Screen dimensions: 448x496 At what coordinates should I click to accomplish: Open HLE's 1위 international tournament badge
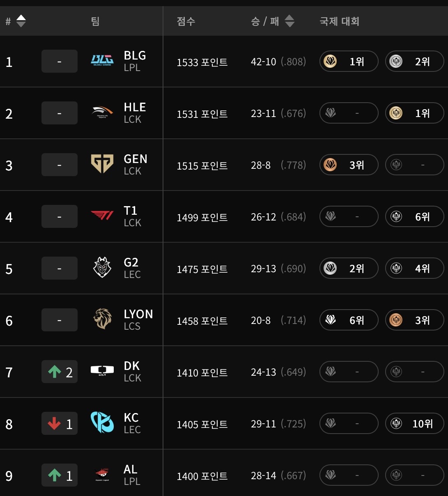414,113
